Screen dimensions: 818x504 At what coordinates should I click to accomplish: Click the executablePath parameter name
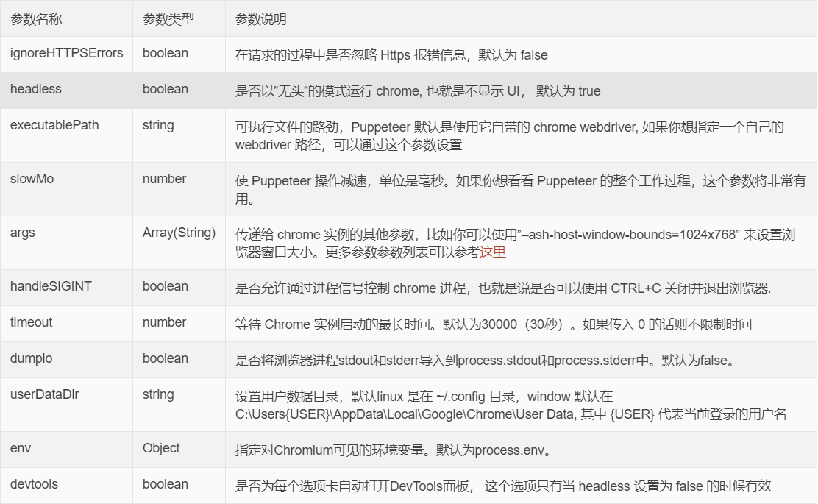[x=54, y=125]
